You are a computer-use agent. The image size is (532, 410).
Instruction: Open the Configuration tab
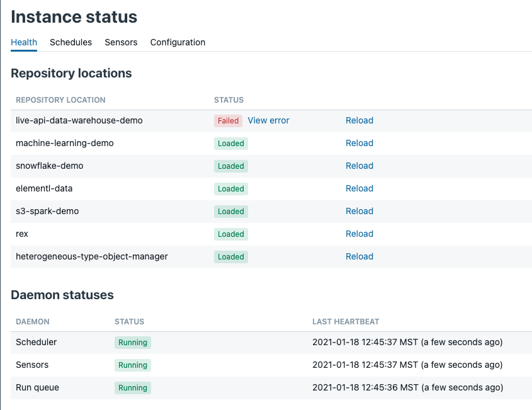pyautogui.click(x=178, y=42)
